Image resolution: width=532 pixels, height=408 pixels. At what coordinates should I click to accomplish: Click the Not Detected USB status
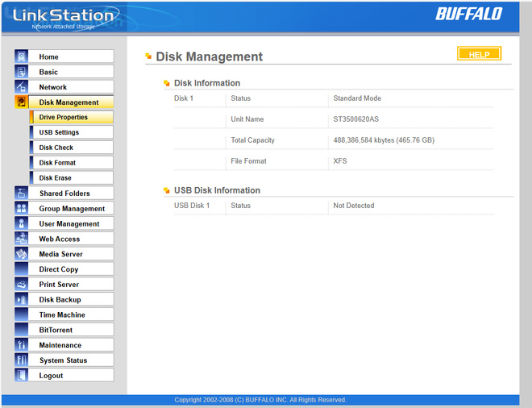[354, 206]
